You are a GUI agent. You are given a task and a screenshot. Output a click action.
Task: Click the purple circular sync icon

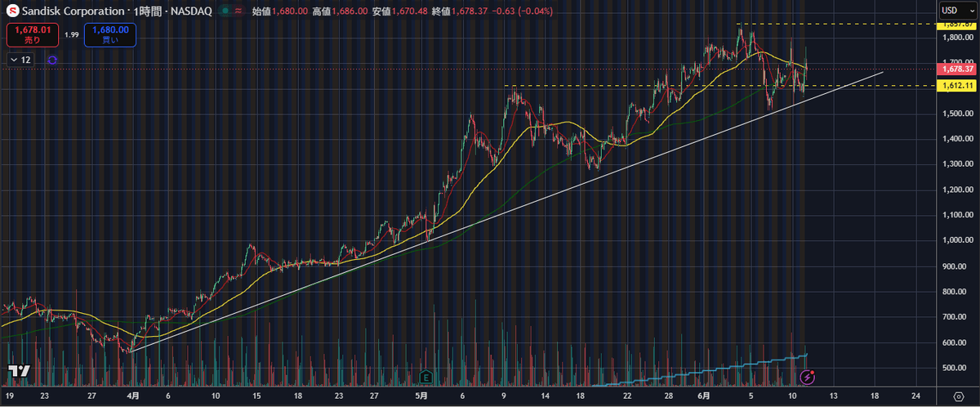52,60
